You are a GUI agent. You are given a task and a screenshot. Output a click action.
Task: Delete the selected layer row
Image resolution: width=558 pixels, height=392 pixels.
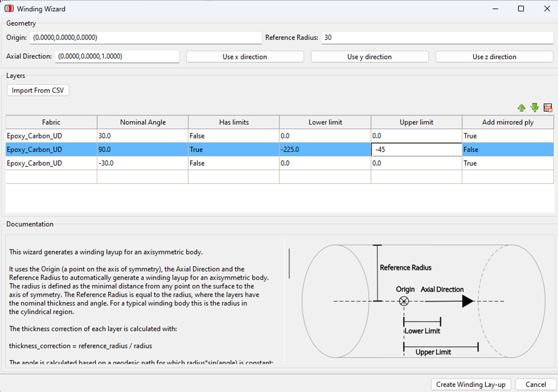(x=547, y=108)
